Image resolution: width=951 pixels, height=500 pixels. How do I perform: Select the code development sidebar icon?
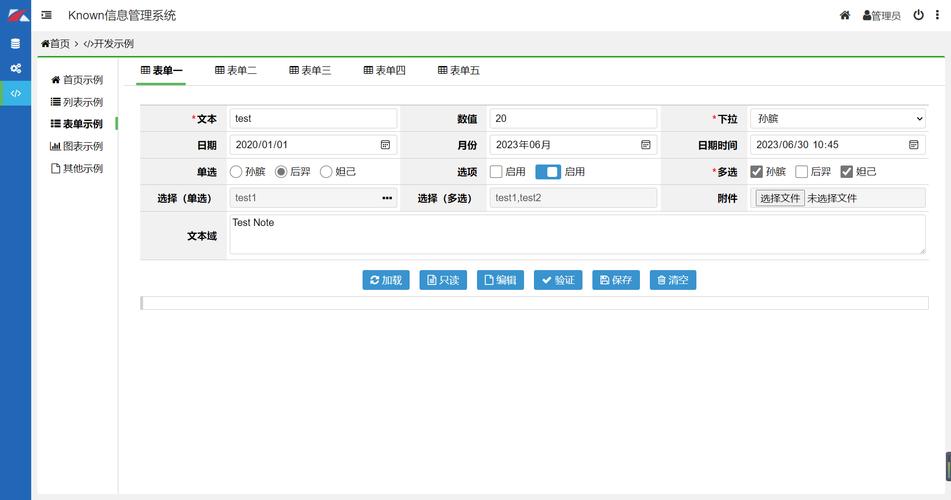click(x=16, y=93)
